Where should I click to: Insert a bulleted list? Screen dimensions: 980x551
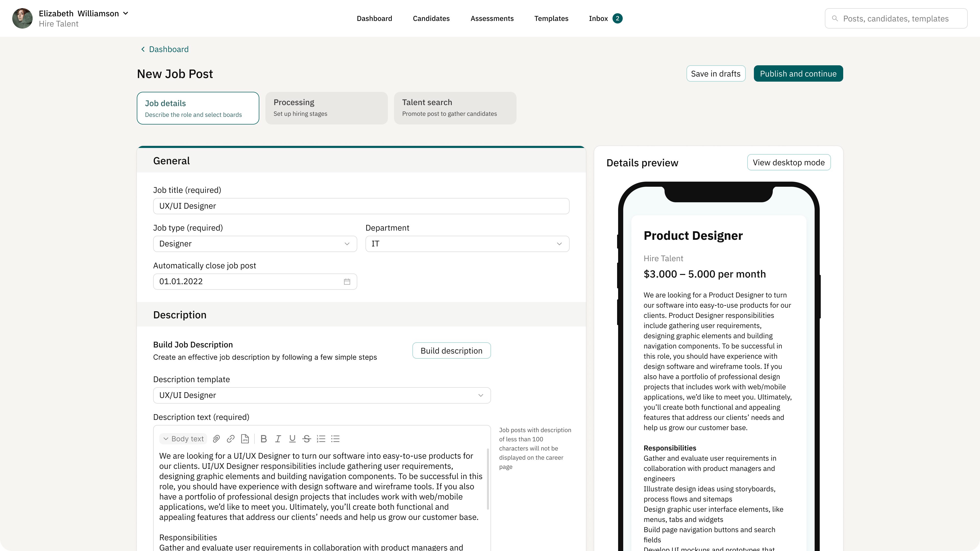[x=335, y=439]
